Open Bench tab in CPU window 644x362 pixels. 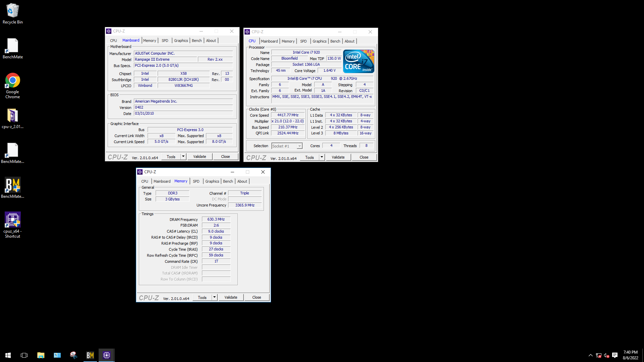point(335,41)
